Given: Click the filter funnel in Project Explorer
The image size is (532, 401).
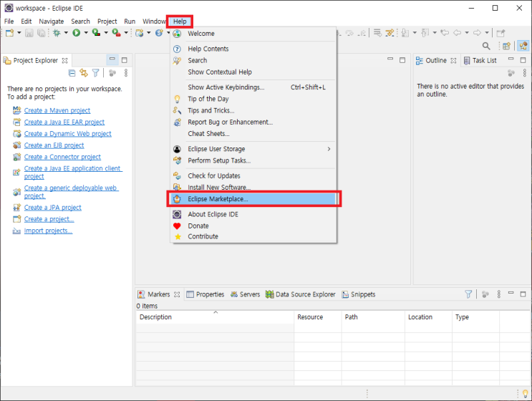Looking at the screenshot, I should tap(96, 73).
